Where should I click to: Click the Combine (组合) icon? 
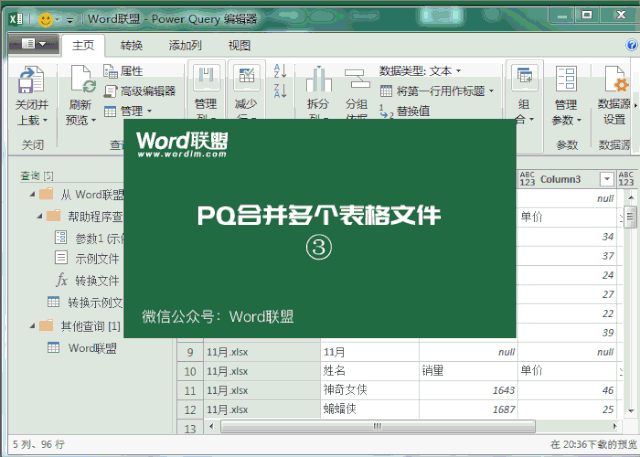[524, 78]
